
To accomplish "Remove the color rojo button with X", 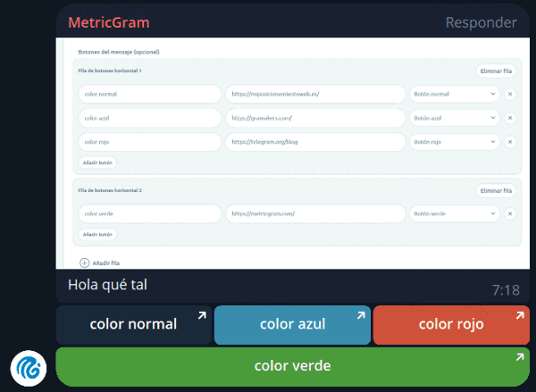I will (x=510, y=142).
